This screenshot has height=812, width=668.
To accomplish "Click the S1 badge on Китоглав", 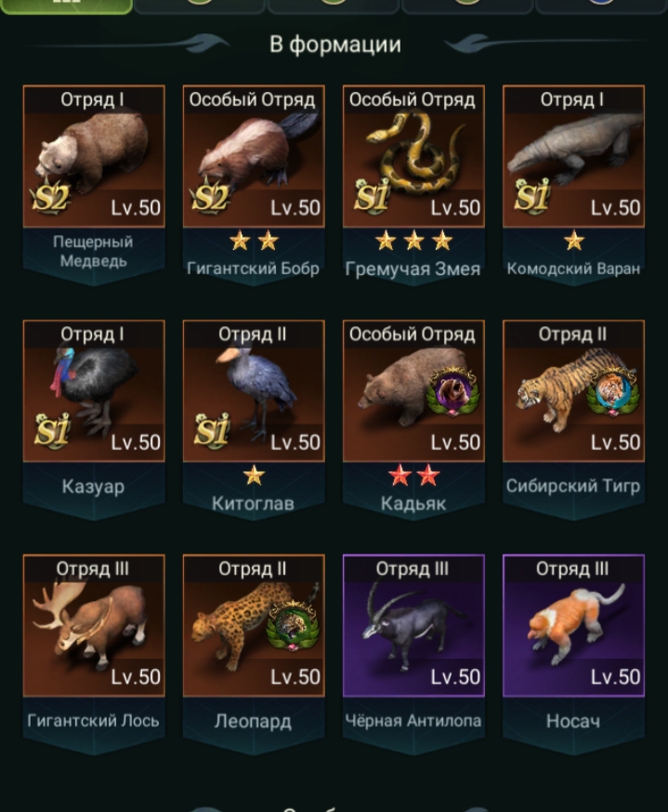I will (x=212, y=430).
